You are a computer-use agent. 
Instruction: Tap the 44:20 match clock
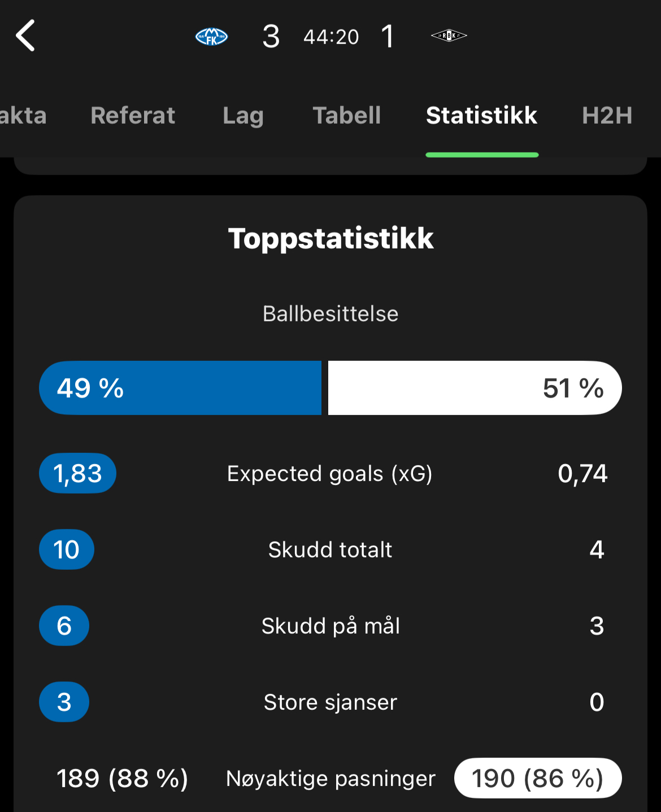click(x=331, y=37)
